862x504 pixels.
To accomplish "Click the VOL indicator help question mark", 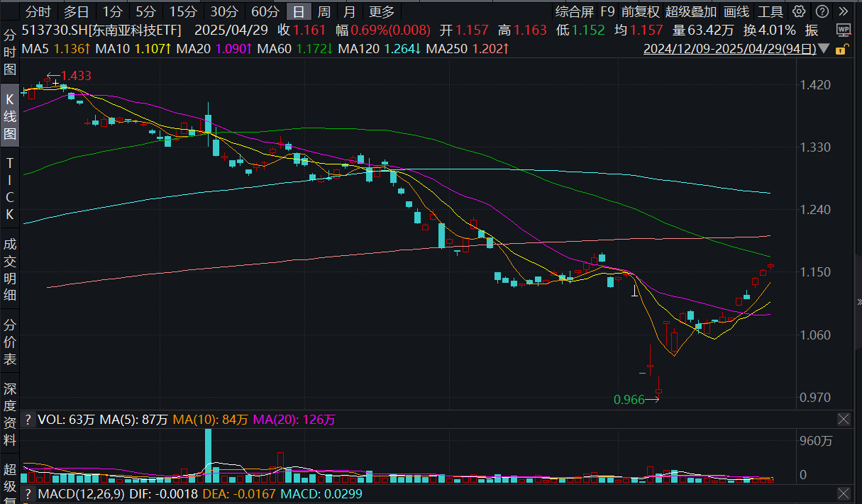I will click(28, 420).
